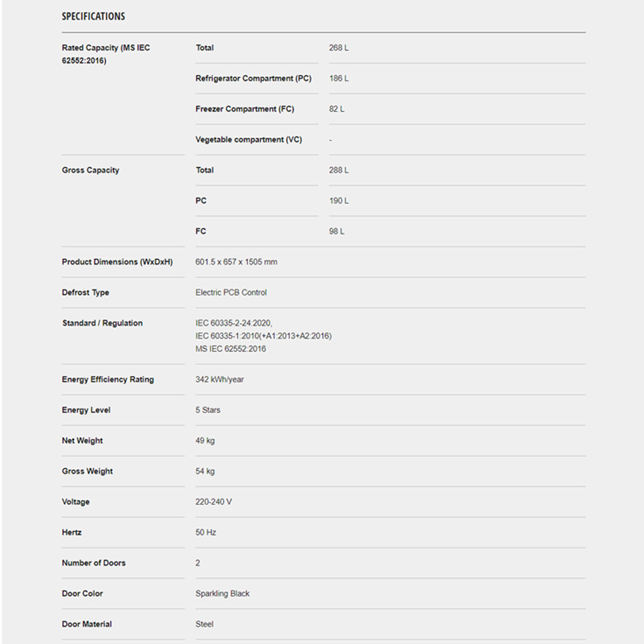This screenshot has height=644, width=644.
Task: Click the Rated Capacity (MS IEC 62552:2016) label
Action: click(x=106, y=54)
